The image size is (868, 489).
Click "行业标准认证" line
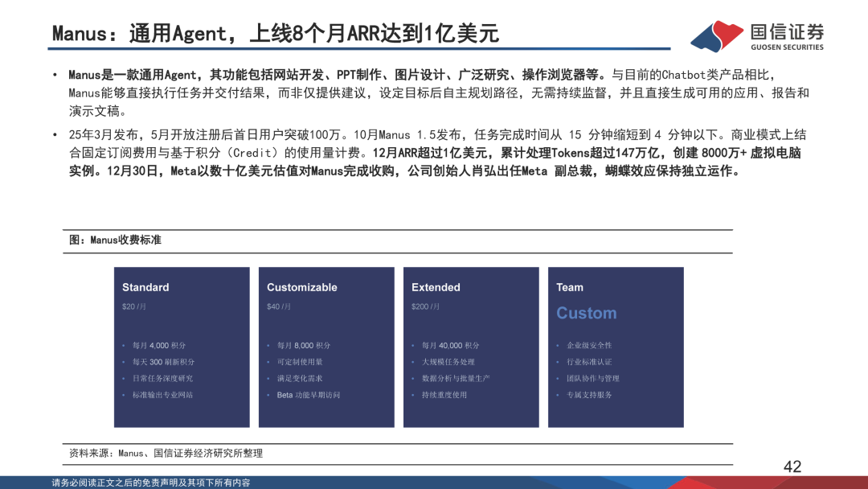[x=589, y=362]
